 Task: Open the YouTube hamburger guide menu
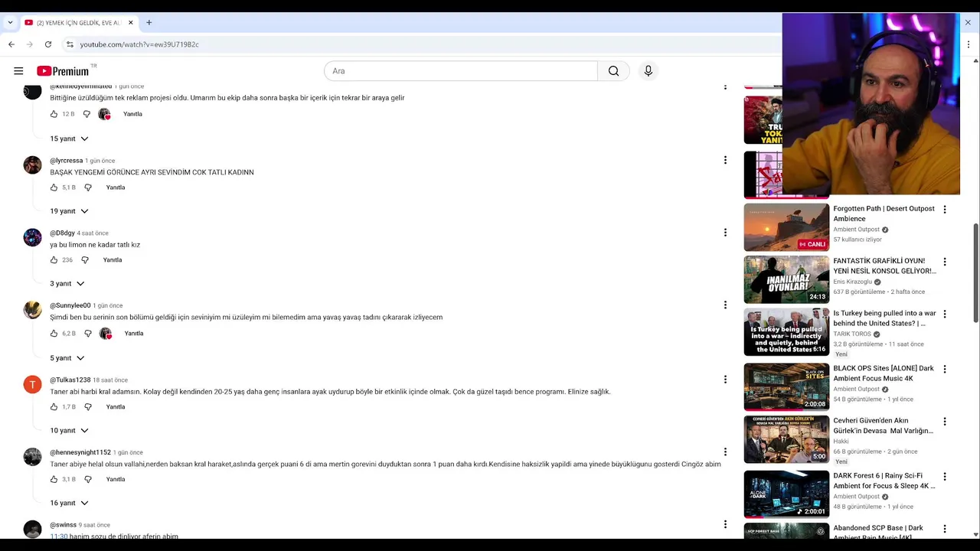click(18, 71)
